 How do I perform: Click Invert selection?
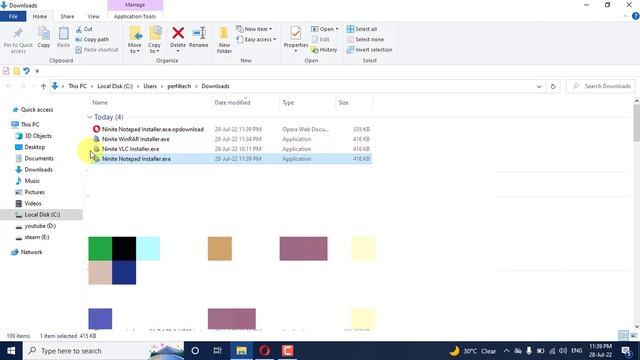[x=369, y=50]
